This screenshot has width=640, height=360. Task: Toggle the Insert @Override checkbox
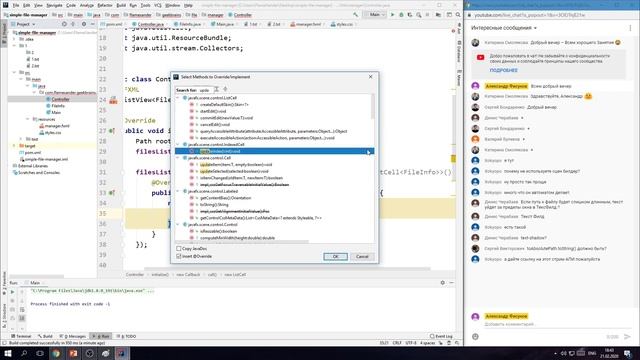178,256
